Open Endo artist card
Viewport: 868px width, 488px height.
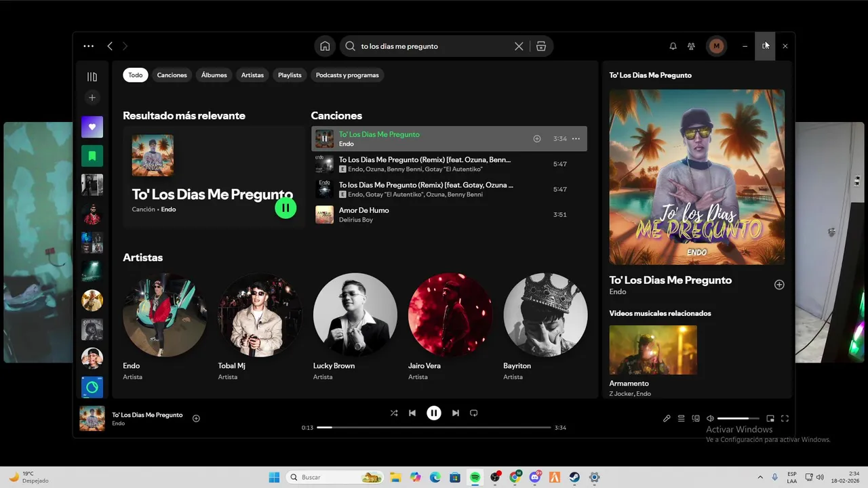click(165, 327)
